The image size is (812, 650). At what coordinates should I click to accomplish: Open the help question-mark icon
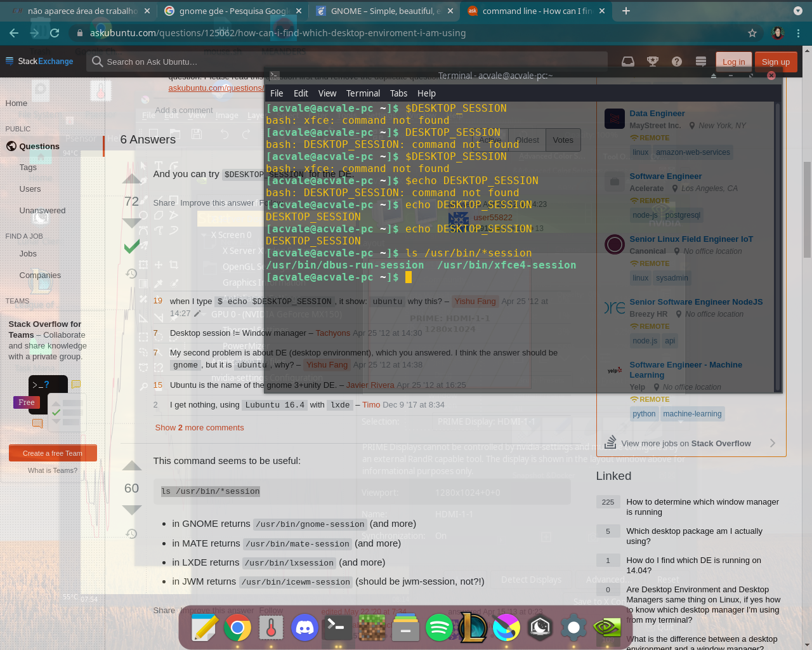click(677, 62)
